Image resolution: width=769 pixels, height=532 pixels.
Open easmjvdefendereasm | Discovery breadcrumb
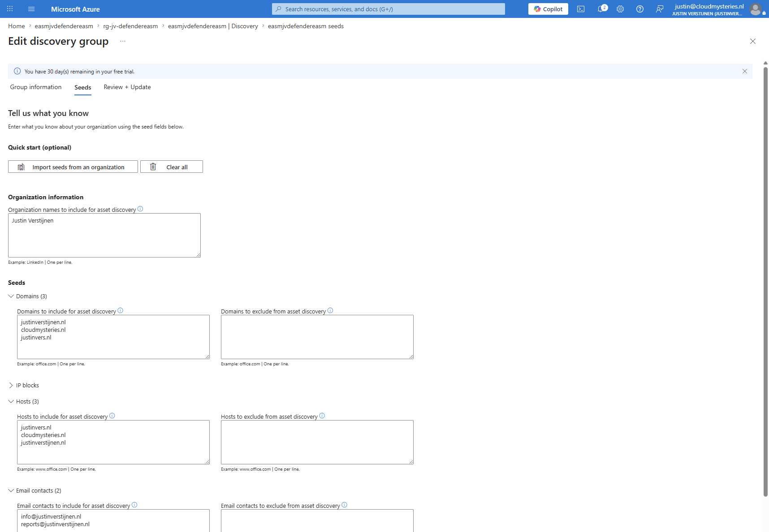(213, 26)
